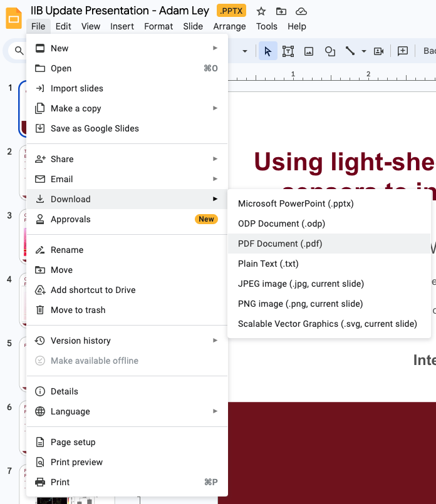Star this presentation
The image size is (436, 504).
[x=261, y=11]
